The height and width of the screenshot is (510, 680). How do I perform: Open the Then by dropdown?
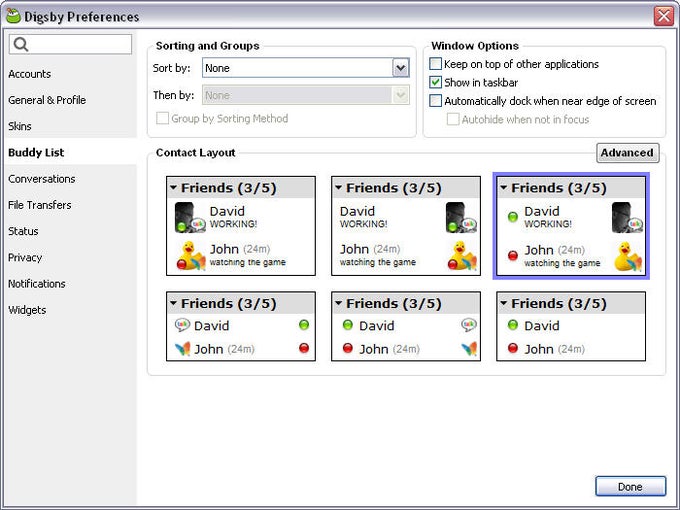click(401, 95)
